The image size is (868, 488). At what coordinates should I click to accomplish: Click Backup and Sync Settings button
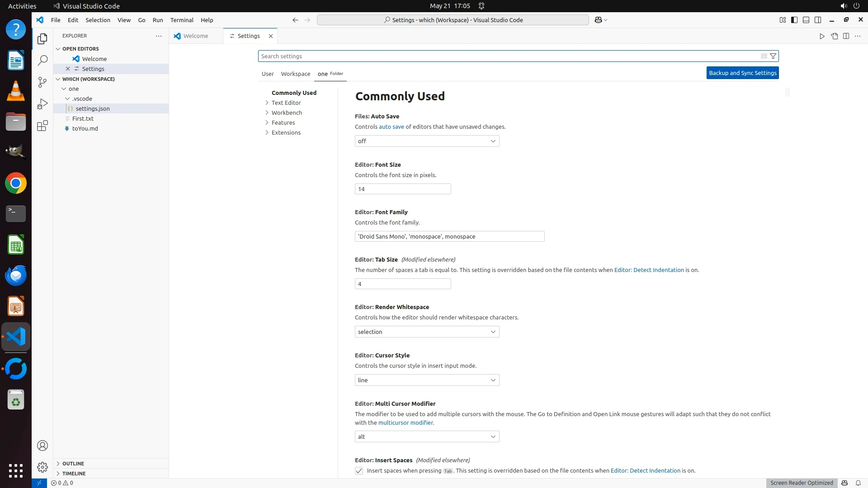click(x=742, y=73)
